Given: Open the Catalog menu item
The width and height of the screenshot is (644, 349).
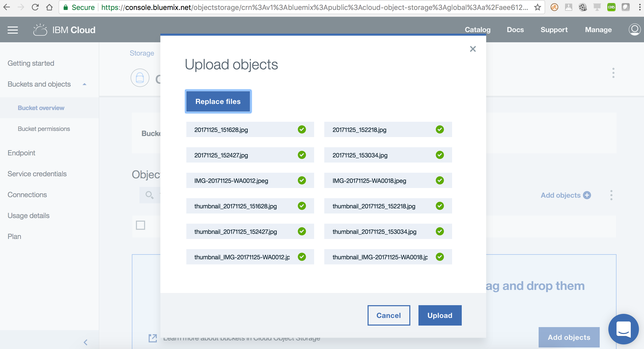Looking at the screenshot, I should (478, 30).
